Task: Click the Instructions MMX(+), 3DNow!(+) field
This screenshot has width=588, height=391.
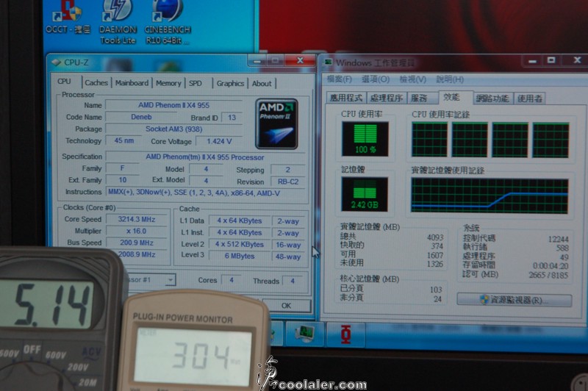Action: 206,193
